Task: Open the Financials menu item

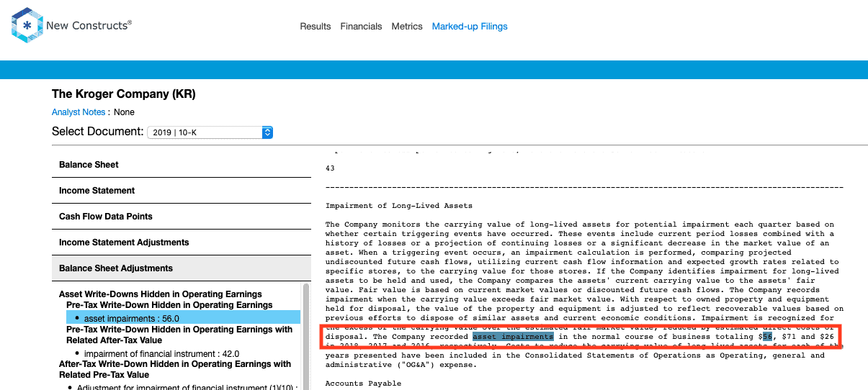Action: pos(362,27)
